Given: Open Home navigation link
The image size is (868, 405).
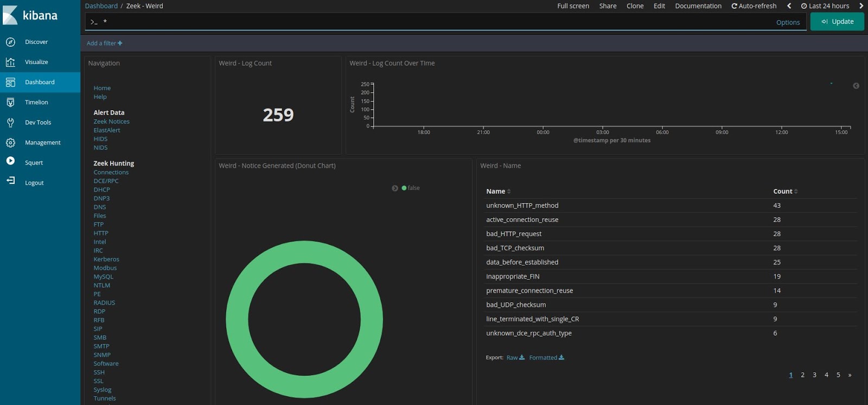Looking at the screenshot, I should [x=102, y=88].
